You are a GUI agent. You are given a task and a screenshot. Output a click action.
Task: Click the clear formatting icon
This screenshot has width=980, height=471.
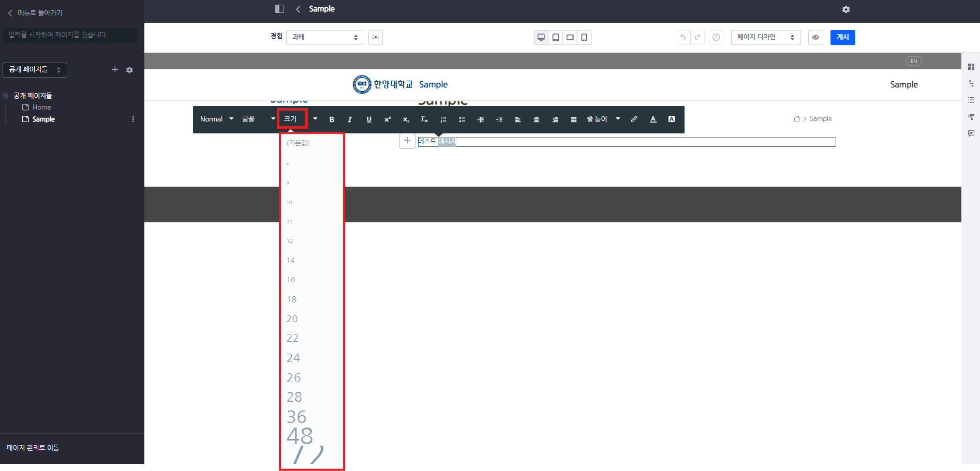424,119
